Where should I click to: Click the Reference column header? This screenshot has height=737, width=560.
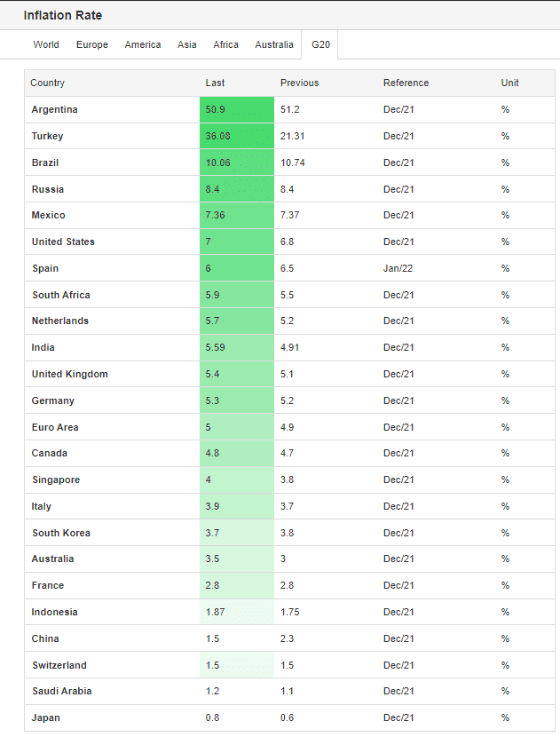click(406, 83)
